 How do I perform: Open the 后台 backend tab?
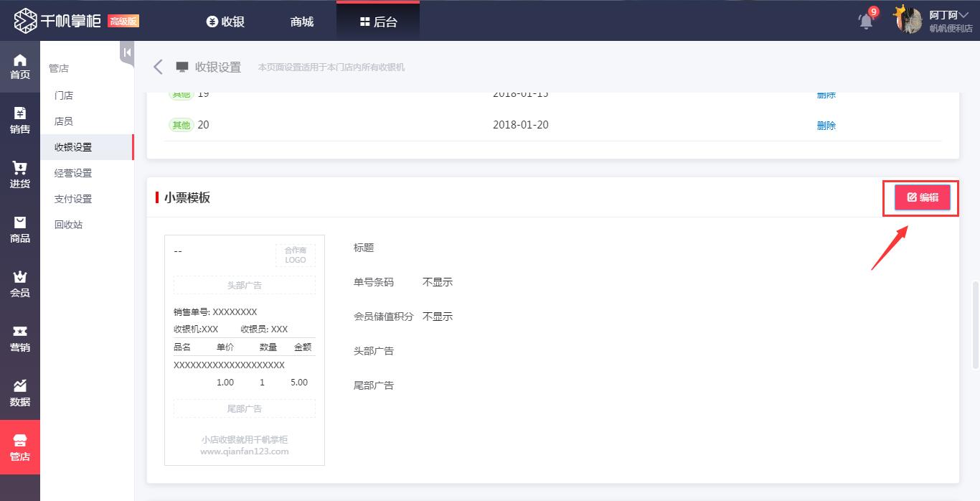click(x=377, y=22)
